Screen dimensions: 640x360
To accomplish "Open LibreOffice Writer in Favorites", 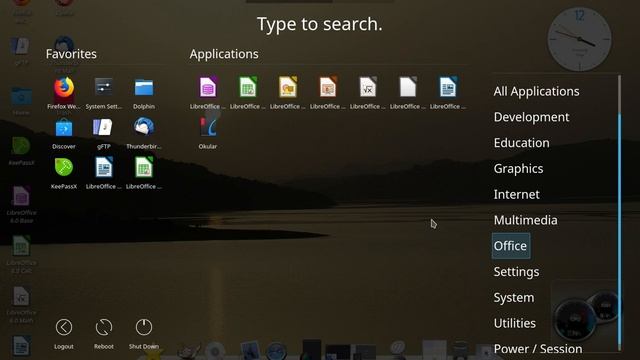I will [x=104, y=173].
